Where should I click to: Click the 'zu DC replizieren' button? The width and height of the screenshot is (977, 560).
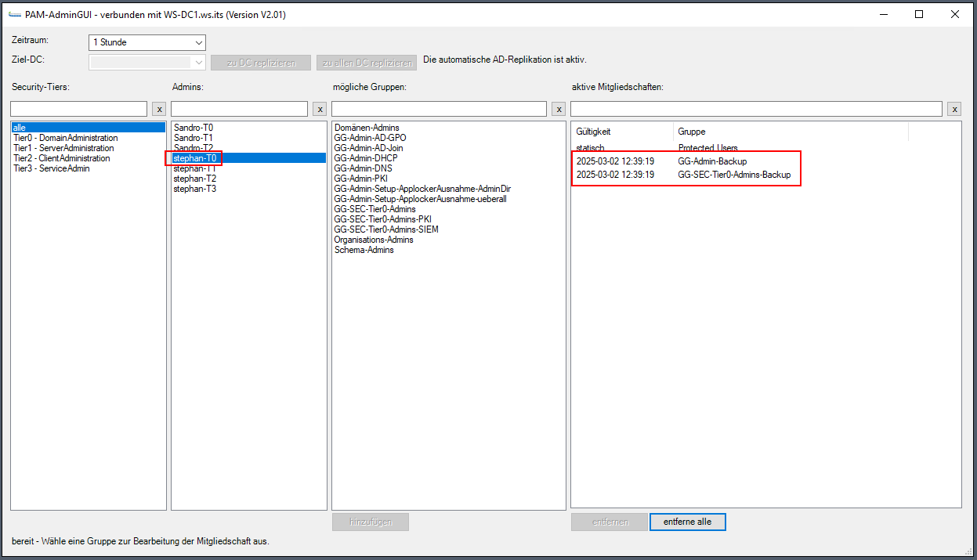tap(261, 63)
